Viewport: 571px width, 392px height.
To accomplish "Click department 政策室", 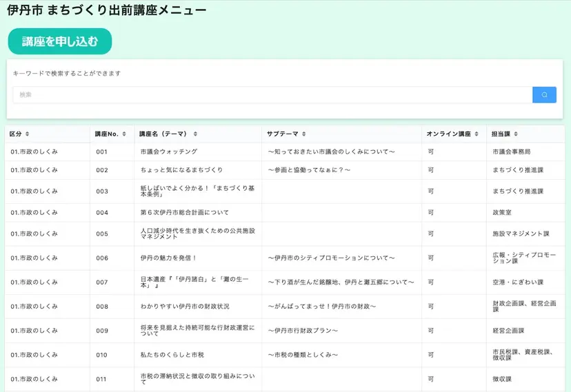I will [502, 212].
